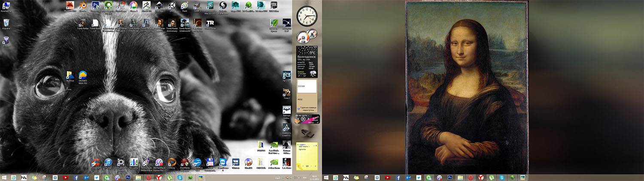The width and height of the screenshot is (644, 181).
Task: Open Skype on right monitor taskbar
Action: pos(502,177)
